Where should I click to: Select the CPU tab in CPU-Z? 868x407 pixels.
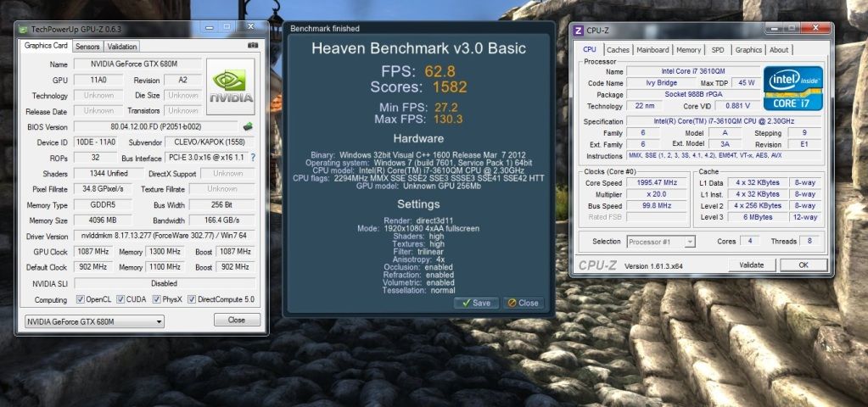[x=590, y=49]
